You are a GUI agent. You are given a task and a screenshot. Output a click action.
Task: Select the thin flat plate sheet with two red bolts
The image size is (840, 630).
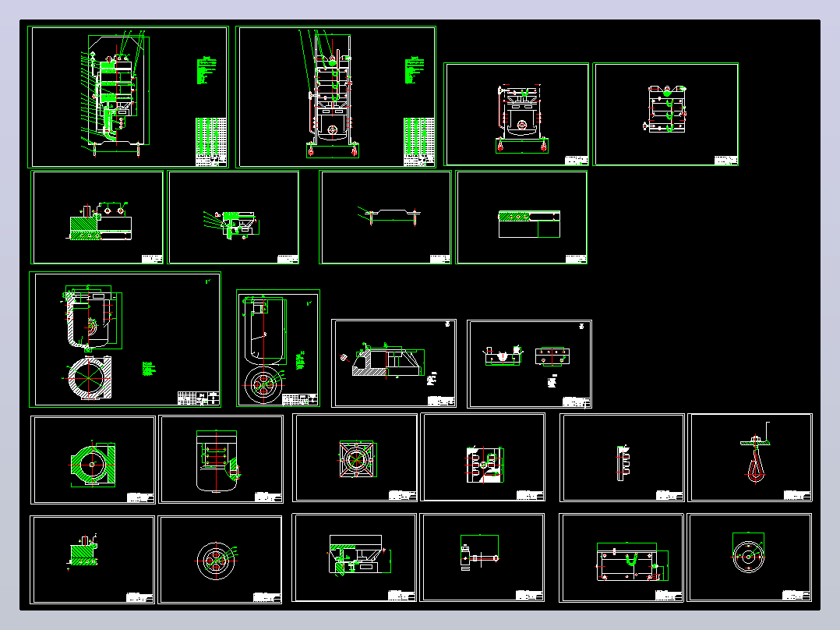coord(385,218)
